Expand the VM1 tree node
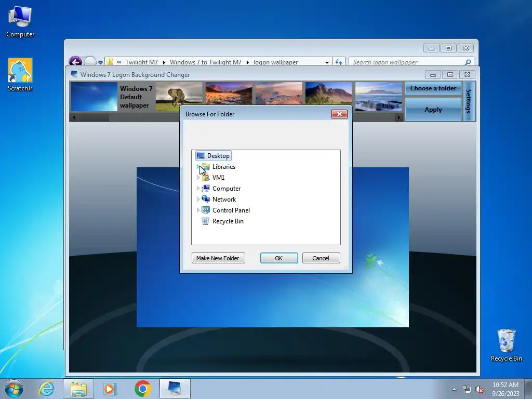The height and width of the screenshot is (399, 532). 198,178
